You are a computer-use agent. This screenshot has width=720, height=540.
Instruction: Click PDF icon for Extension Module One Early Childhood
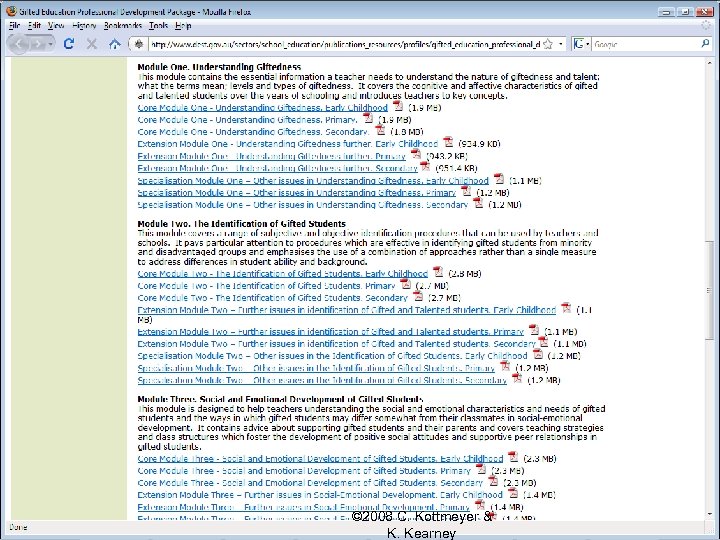pos(448,142)
